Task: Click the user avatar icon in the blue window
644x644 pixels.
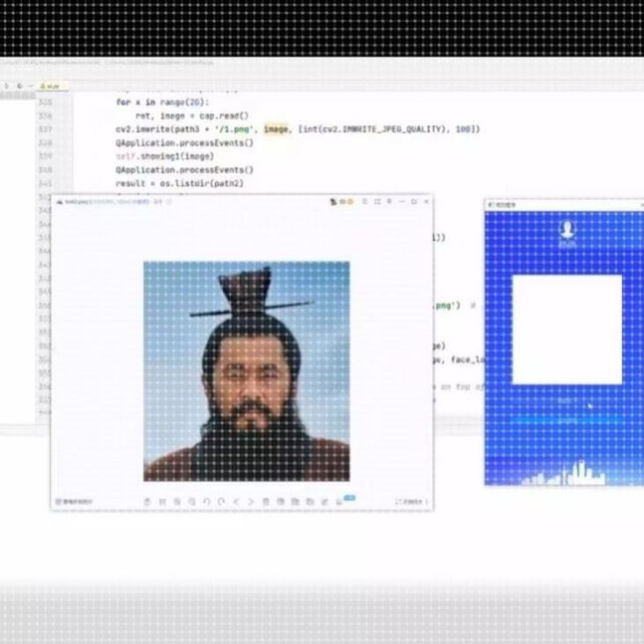Action: [x=567, y=230]
